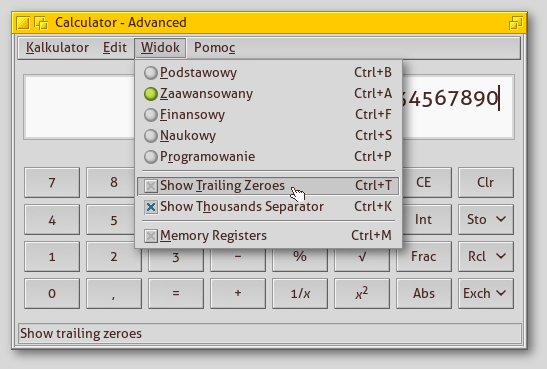Toggle Show Trailing Zeroes checkbox
The image size is (547, 369).
coord(151,186)
